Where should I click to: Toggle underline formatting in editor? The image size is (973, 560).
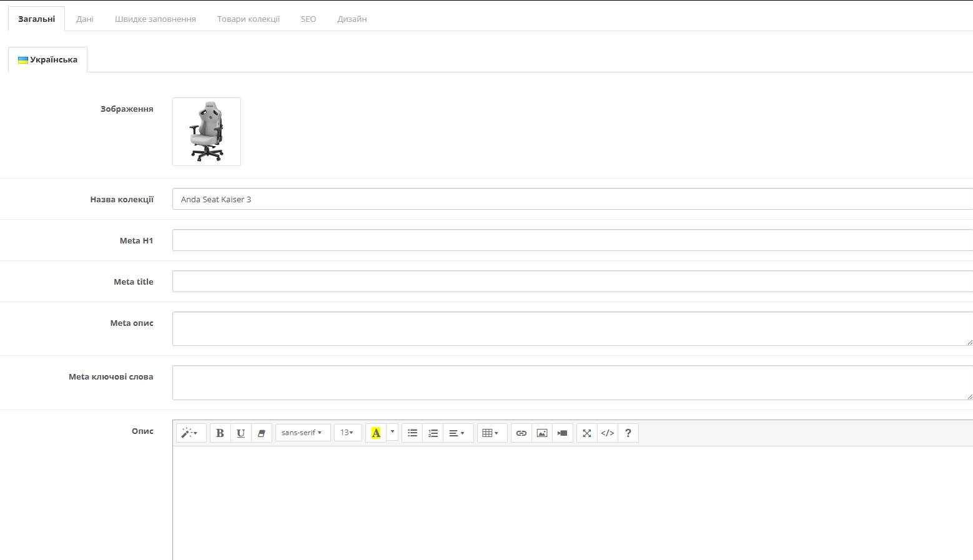point(241,433)
